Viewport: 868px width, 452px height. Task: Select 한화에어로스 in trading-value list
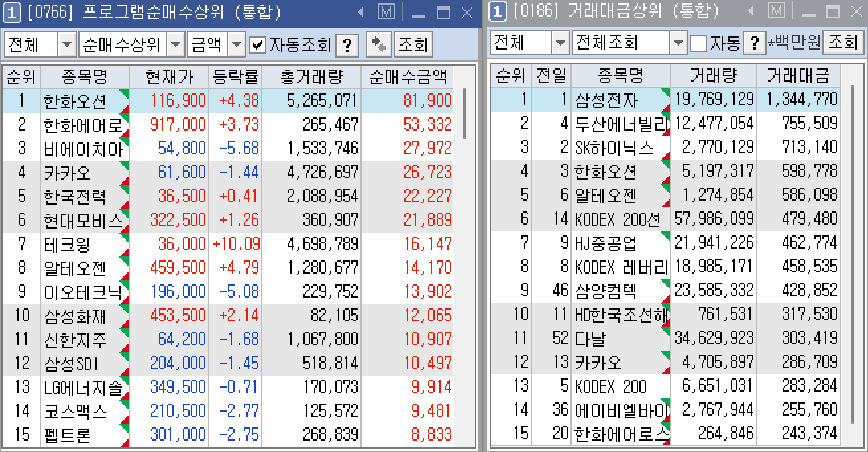point(665,433)
